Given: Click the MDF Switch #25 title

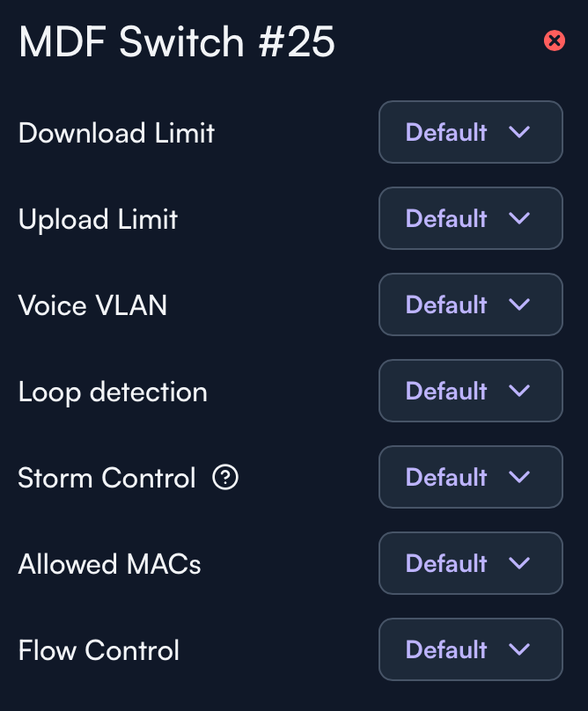Looking at the screenshot, I should click(177, 42).
